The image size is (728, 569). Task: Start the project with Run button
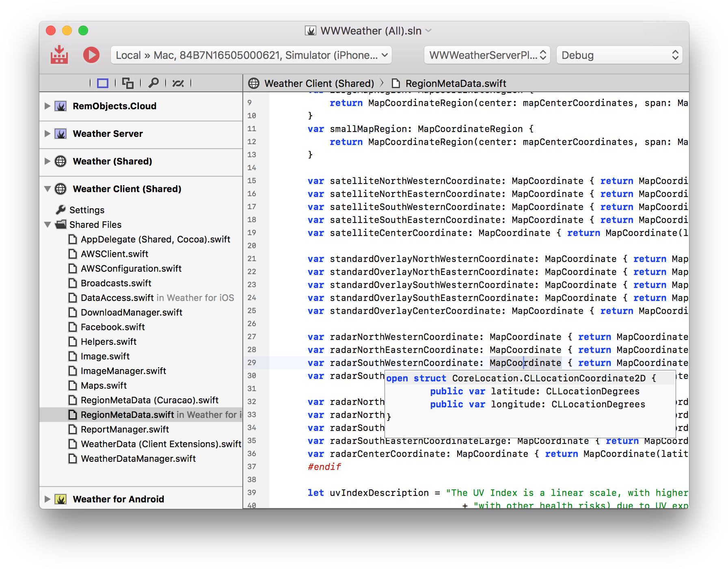tap(91, 55)
